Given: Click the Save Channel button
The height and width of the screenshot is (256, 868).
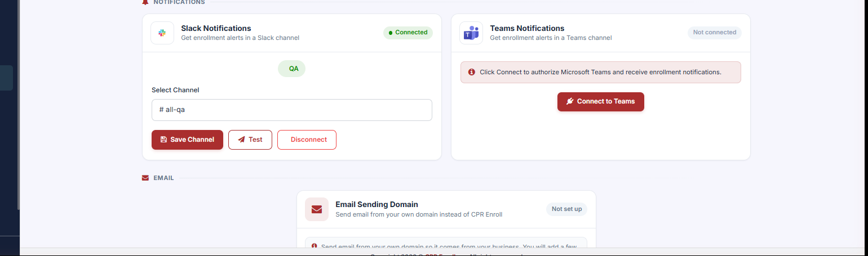Looking at the screenshot, I should point(187,140).
